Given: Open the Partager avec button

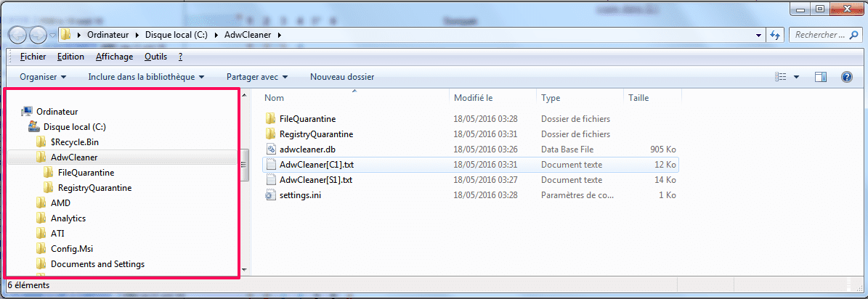Looking at the screenshot, I should coord(257,77).
